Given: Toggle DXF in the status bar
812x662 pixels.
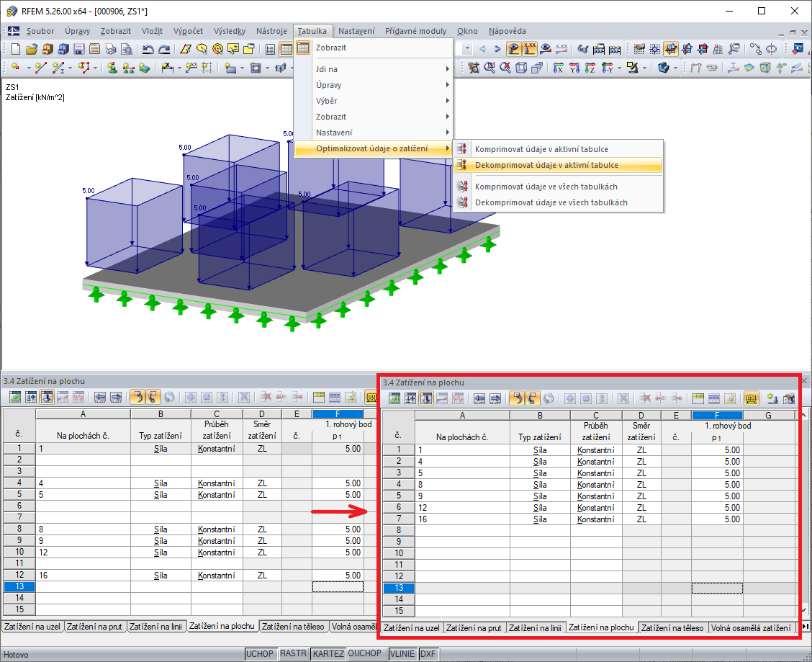Looking at the screenshot, I should tap(428, 653).
